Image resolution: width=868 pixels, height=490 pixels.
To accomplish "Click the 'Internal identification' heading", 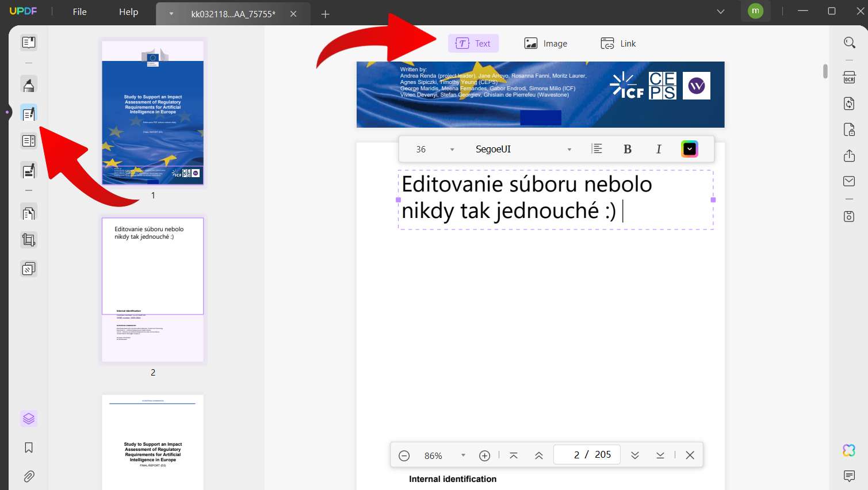I will [453, 479].
